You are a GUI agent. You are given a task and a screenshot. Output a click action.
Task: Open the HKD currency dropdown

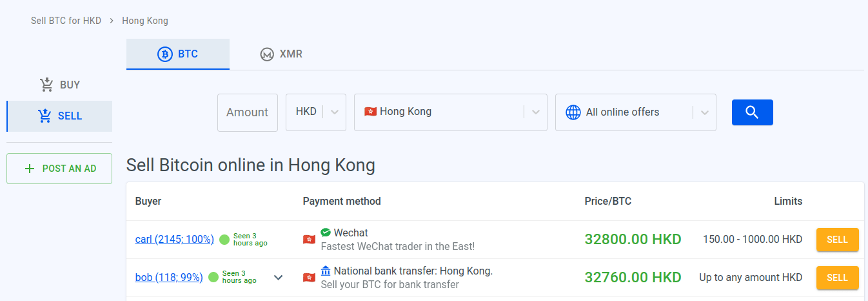pos(316,112)
